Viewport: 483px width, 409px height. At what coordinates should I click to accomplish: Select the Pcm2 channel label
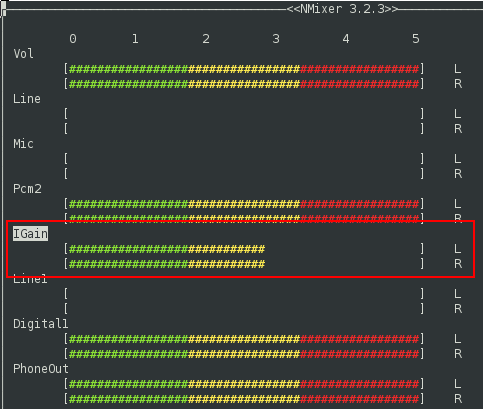pos(27,189)
